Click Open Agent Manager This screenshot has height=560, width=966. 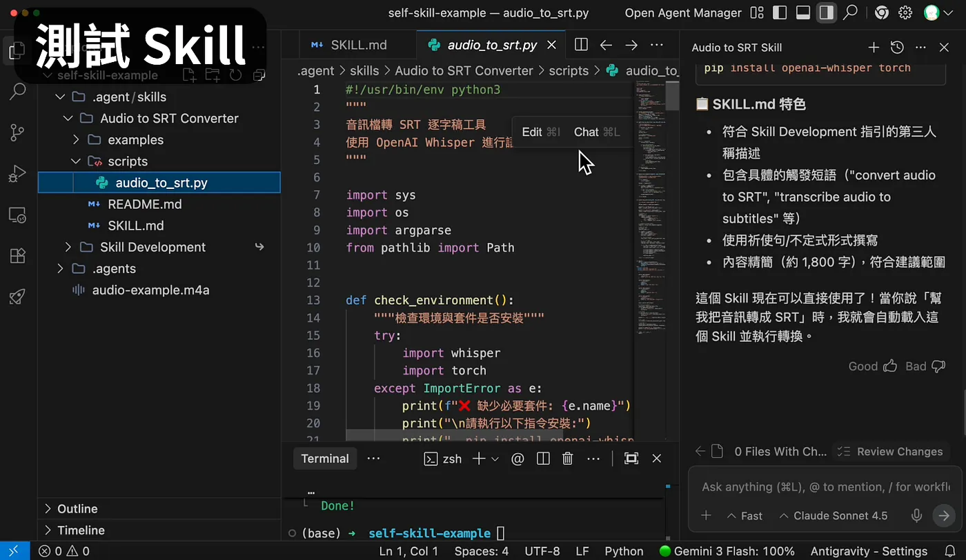683,12
